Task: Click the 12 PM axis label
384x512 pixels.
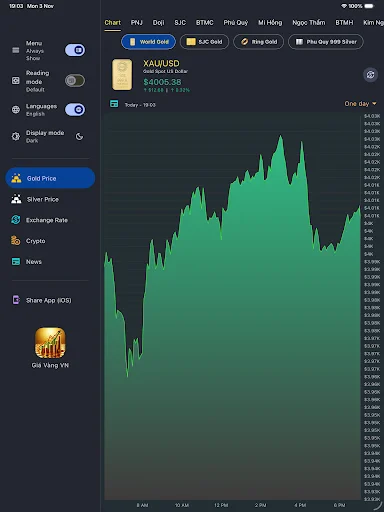Action: click(x=221, y=505)
